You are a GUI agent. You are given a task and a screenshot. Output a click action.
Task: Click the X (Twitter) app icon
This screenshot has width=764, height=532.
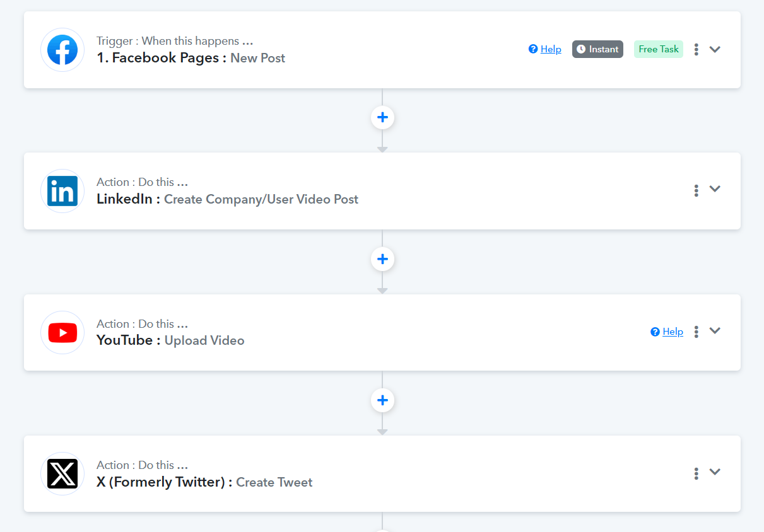(62, 473)
